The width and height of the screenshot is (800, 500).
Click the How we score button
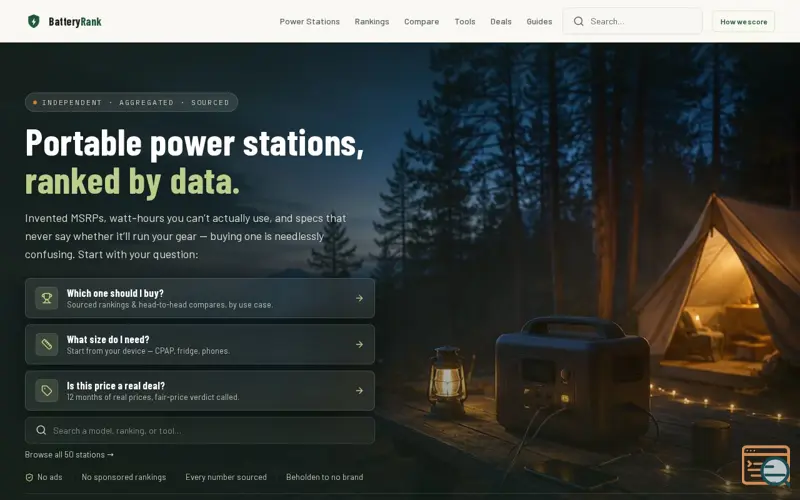743,21
